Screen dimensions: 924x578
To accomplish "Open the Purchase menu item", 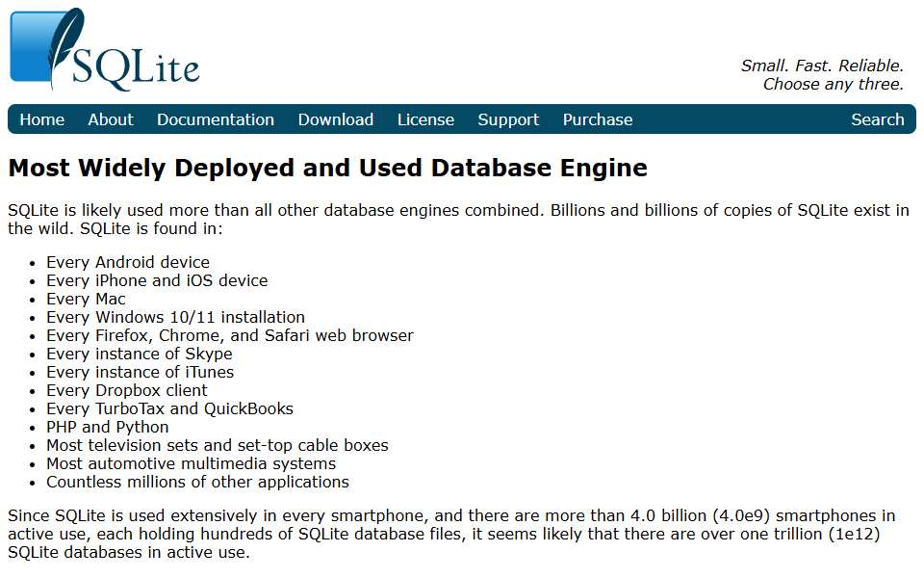I will pyautogui.click(x=598, y=119).
